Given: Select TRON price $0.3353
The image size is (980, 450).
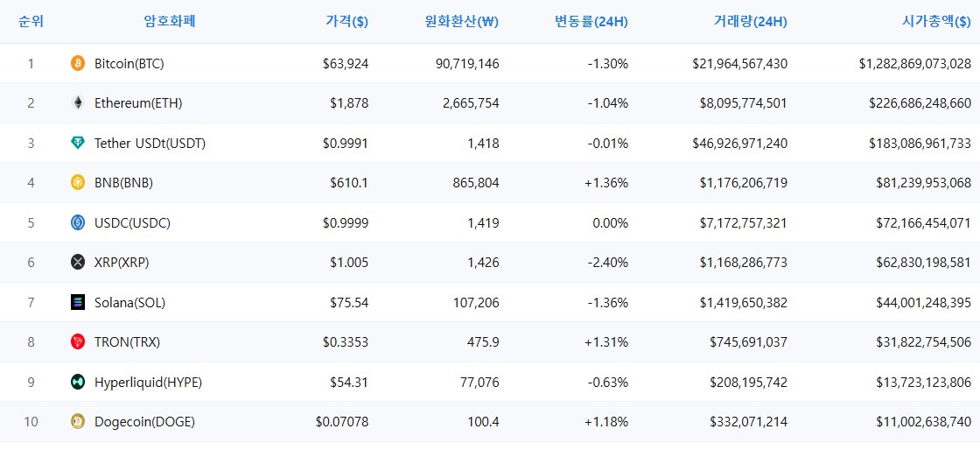Looking at the screenshot, I should [346, 342].
